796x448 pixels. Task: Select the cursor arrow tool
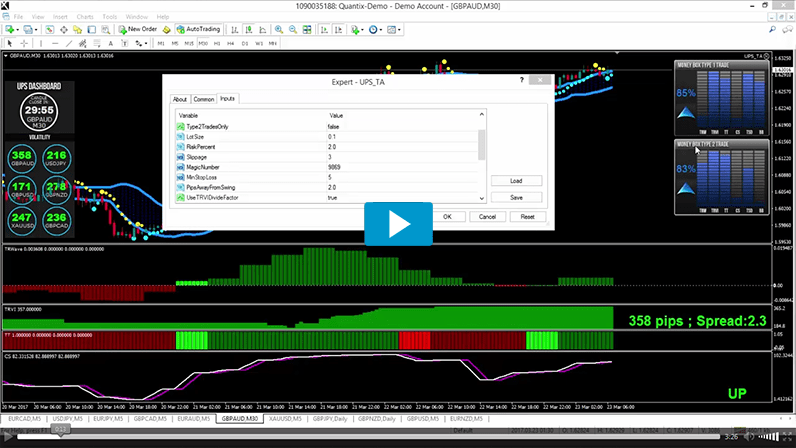point(10,44)
